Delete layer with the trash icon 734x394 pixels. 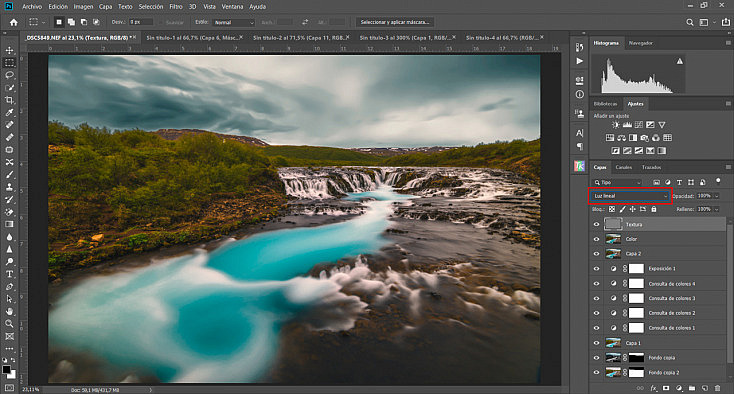point(717,388)
